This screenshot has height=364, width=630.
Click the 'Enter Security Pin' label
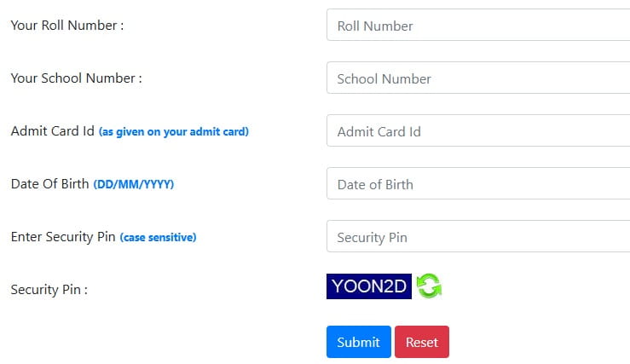pos(63,237)
